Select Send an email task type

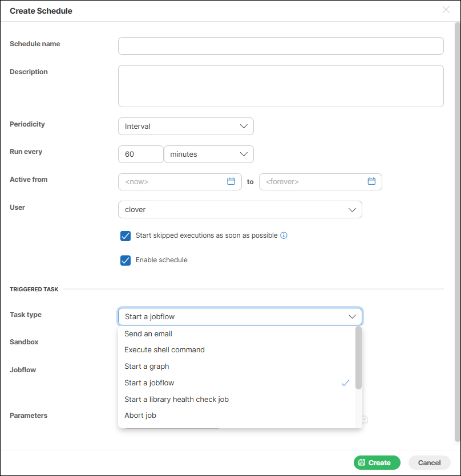pos(148,333)
